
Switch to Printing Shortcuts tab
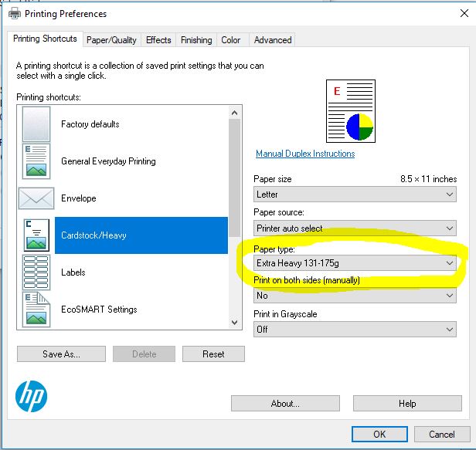45,39
